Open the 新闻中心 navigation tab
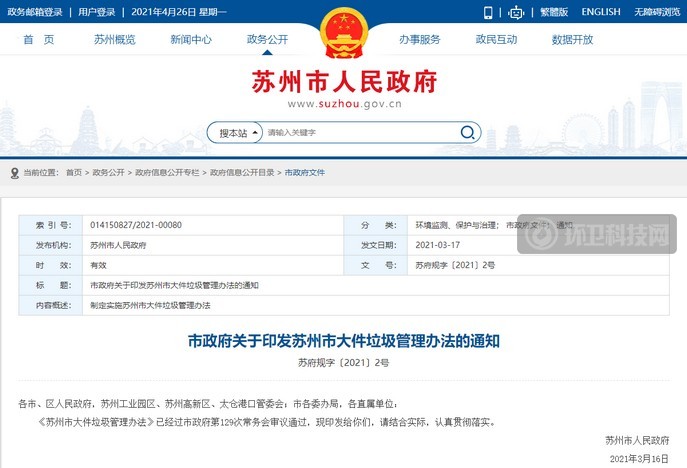Screen dimensions: 687x468 click(x=191, y=40)
